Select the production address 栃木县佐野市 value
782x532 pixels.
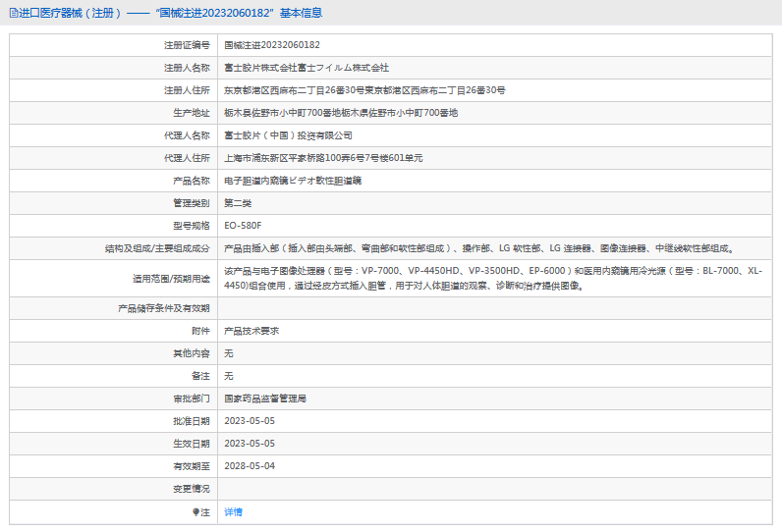tap(340, 113)
